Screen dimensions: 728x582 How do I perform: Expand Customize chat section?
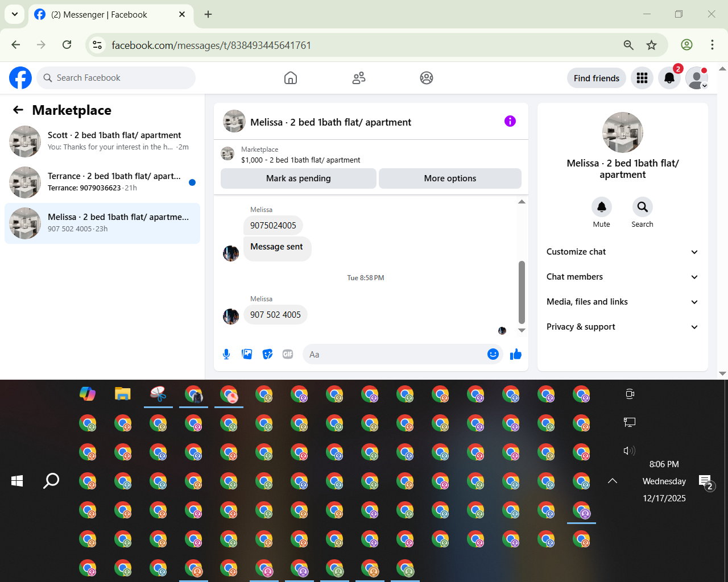[x=622, y=252]
